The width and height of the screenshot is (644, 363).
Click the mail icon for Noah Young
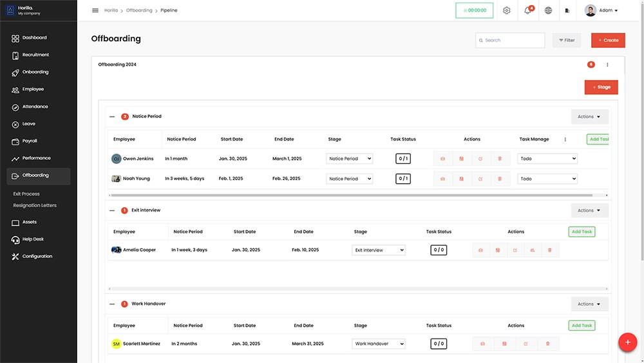click(442, 179)
